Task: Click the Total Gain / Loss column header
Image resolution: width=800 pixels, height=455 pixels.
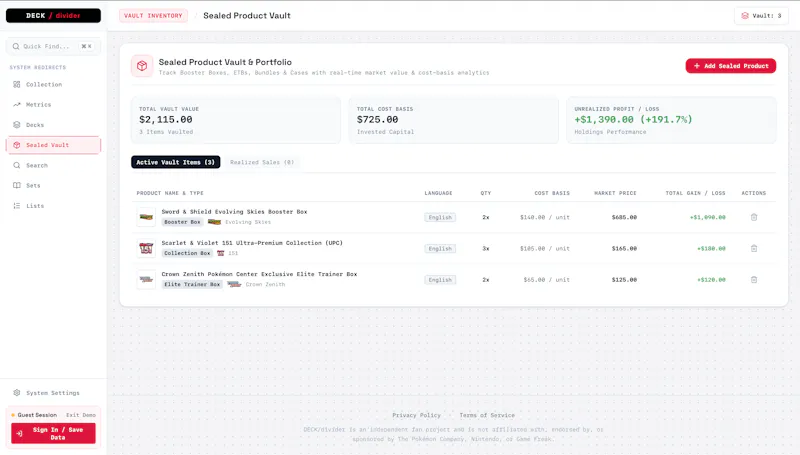Action: pos(695,193)
